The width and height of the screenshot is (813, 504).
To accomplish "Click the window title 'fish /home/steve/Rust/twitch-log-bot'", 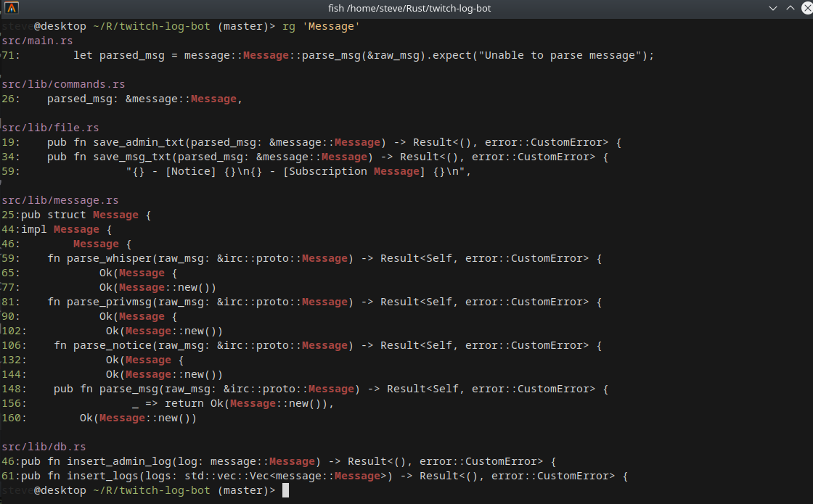I will [409, 8].
